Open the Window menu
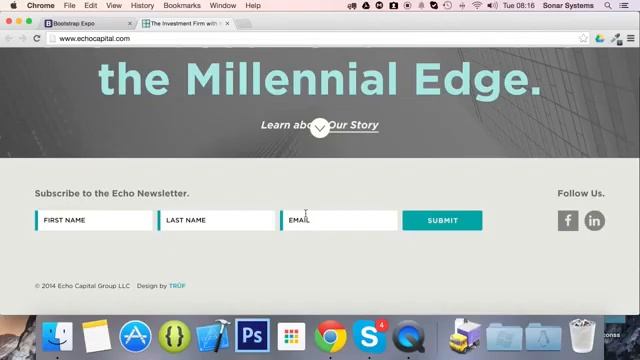The image size is (640, 360). (223, 6)
